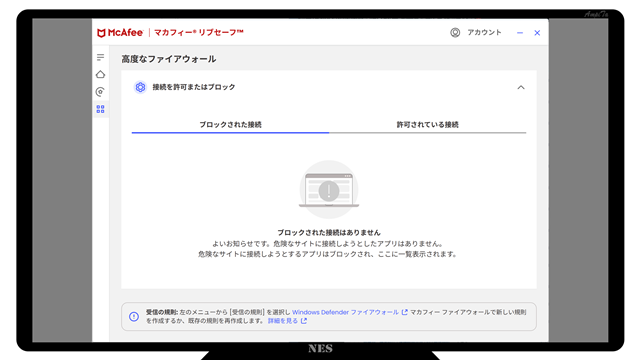This screenshot has width=640, height=360.
Task: Click the McAfee logo
Action: (x=120, y=33)
